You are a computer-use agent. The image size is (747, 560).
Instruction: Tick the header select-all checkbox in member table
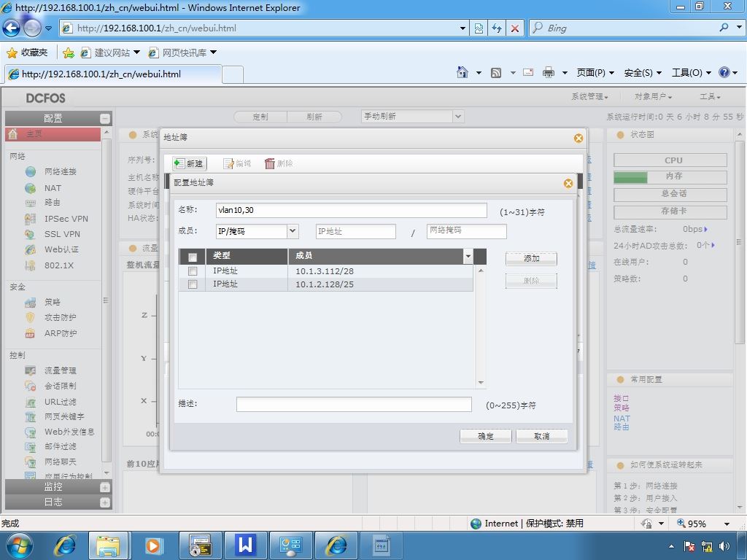193,257
